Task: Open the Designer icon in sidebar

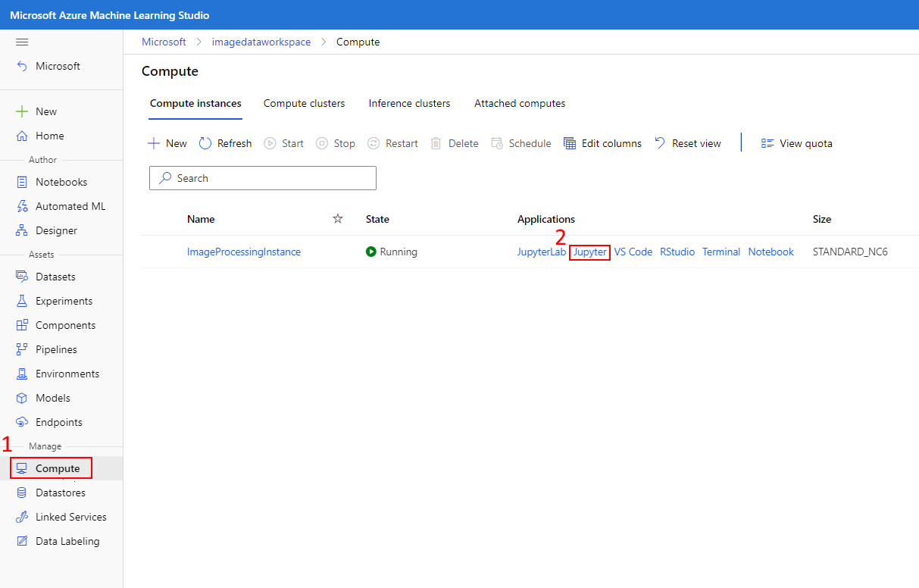Action: tap(22, 230)
